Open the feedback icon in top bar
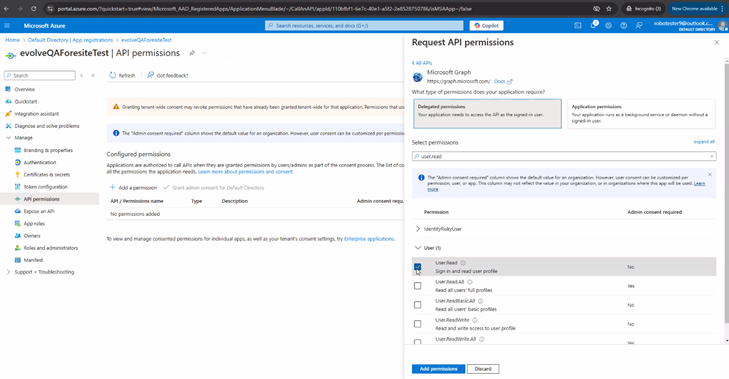This screenshot has width=729, height=379. 639,26
